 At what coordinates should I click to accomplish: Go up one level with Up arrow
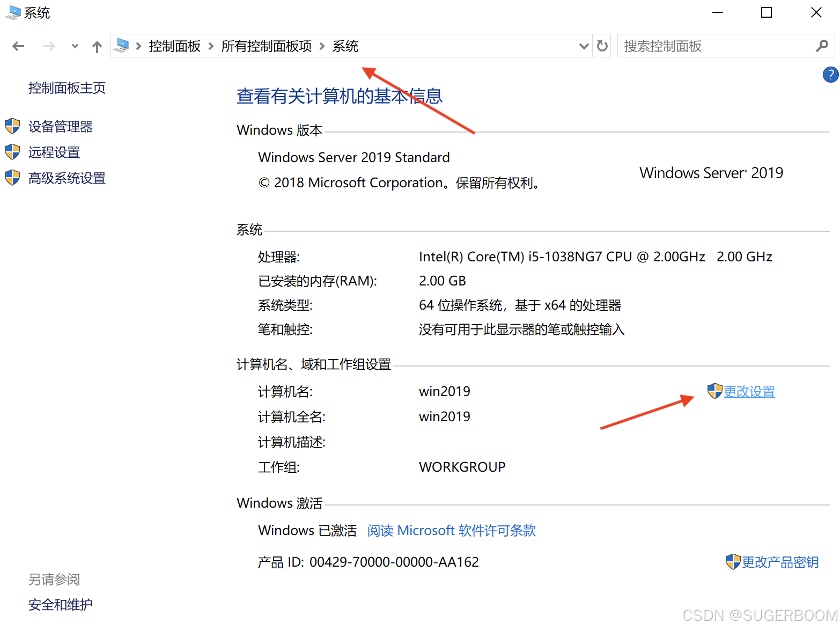[97, 47]
